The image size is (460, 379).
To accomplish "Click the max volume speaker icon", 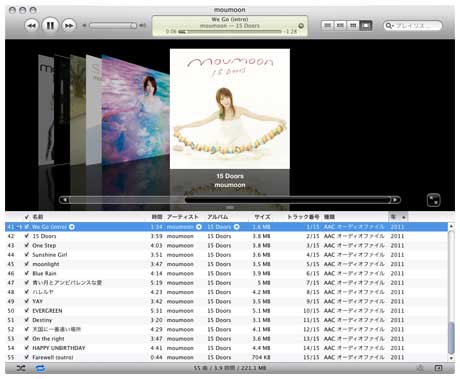I will click(143, 25).
